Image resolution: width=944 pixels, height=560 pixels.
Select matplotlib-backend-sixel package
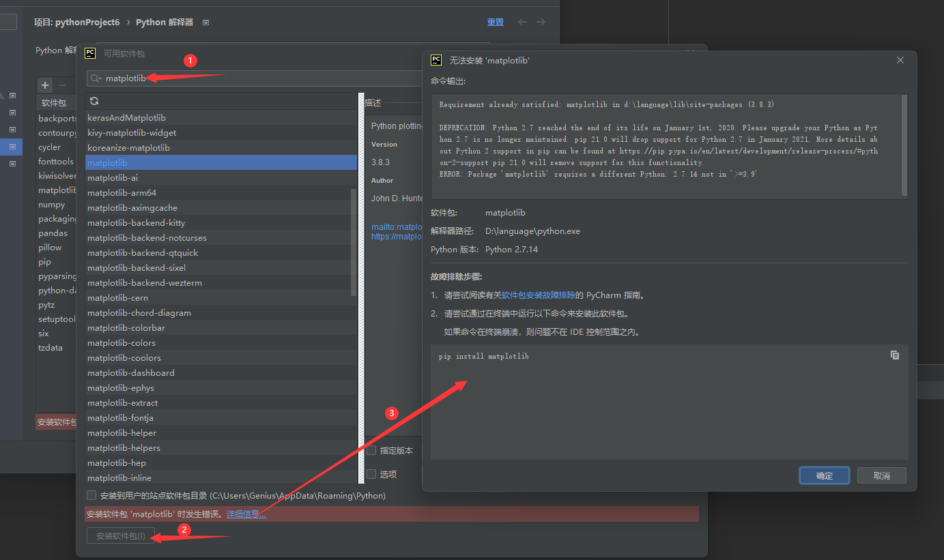pyautogui.click(x=221, y=267)
